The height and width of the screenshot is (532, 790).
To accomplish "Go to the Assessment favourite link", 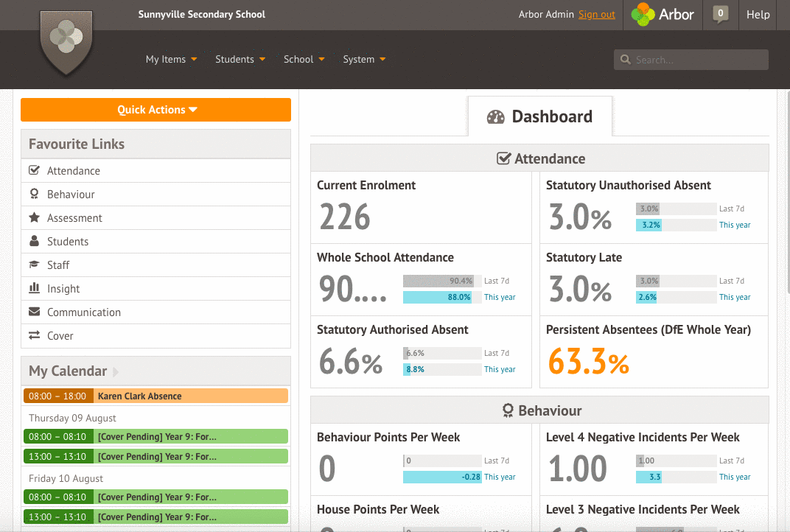I will pyautogui.click(x=155, y=218).
